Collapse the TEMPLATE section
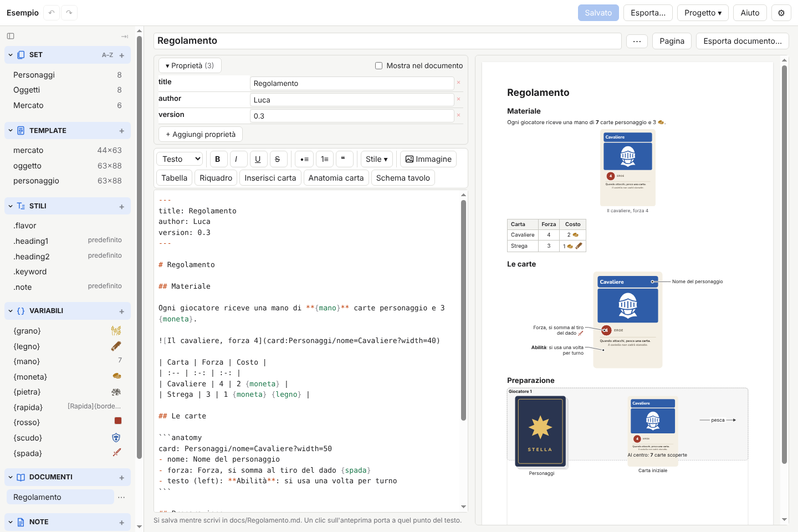 pos(11,131)
